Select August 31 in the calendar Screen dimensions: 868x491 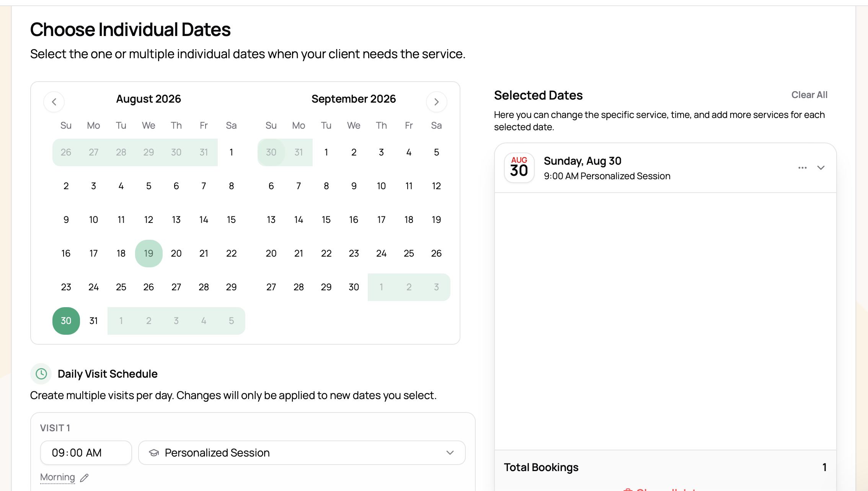tap(93, 321)
